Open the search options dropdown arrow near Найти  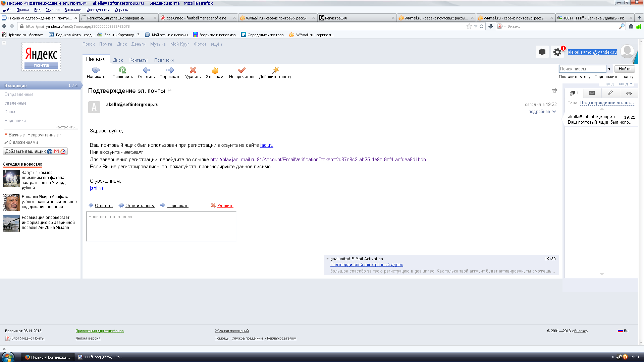[609, 69]
